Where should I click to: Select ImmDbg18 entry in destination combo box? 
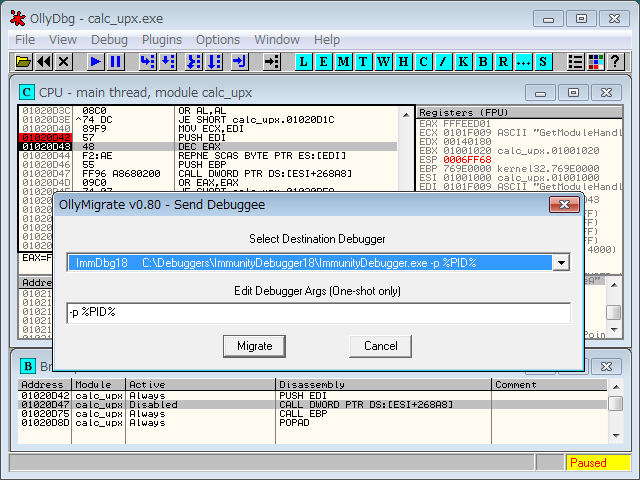click(x=310, y=263)
